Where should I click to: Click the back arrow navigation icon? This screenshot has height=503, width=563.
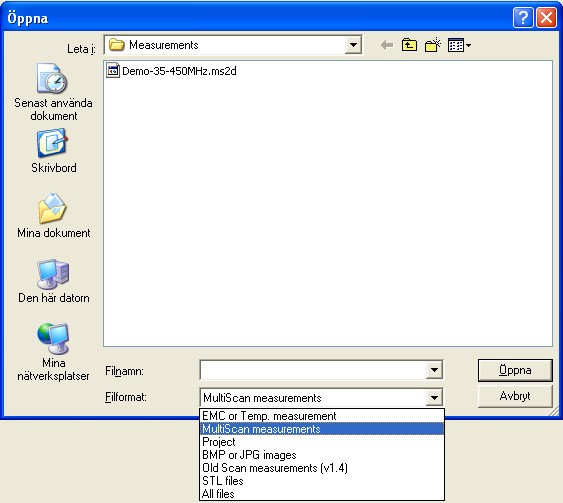tap(387, 46)
